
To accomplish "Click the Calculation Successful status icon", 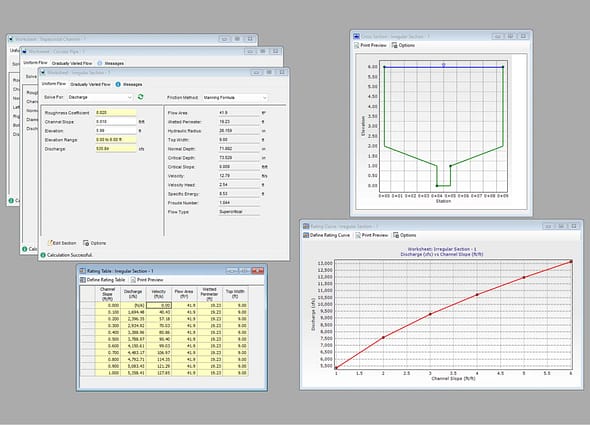I will point(43,255).
